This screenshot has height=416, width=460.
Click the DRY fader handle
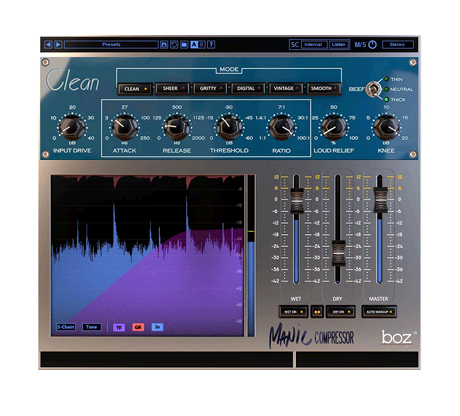338,252
